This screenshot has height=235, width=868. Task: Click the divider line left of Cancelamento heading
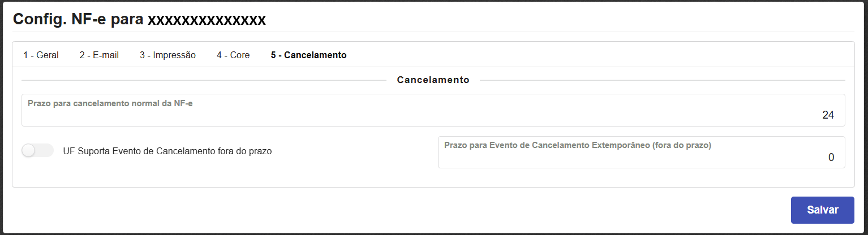(204, 80)
